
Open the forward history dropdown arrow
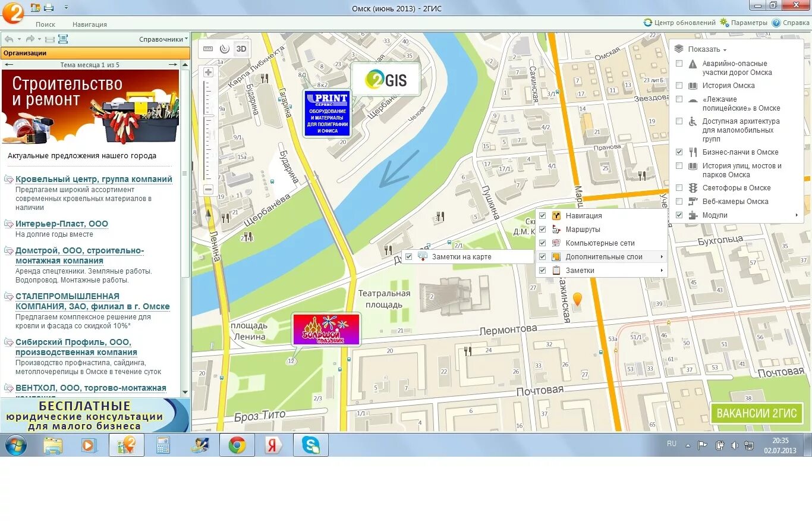click(x=39, y=39)
